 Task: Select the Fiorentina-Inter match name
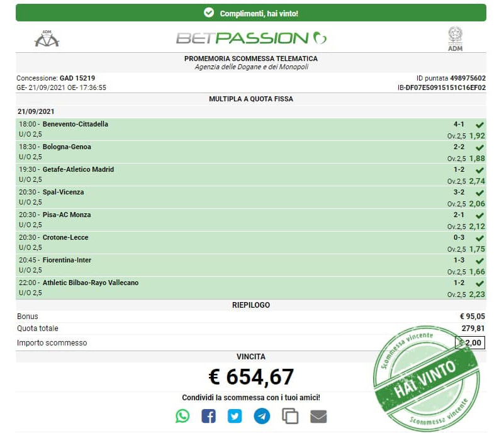[x=67, y=260]
